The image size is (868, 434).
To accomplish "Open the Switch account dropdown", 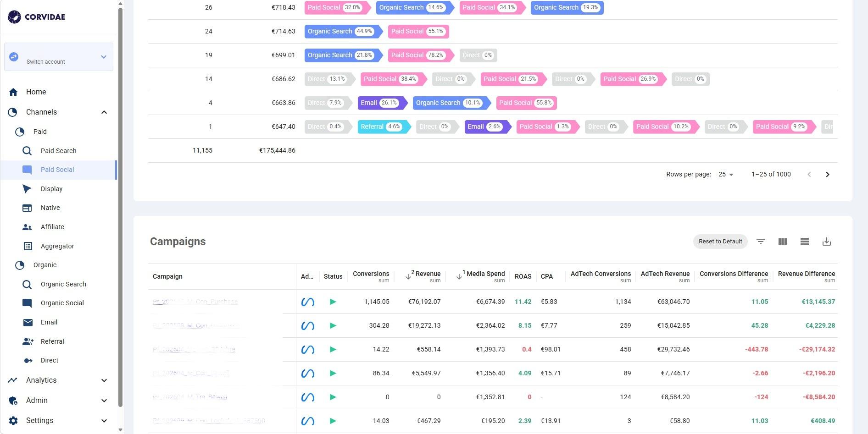I will 59,57.
